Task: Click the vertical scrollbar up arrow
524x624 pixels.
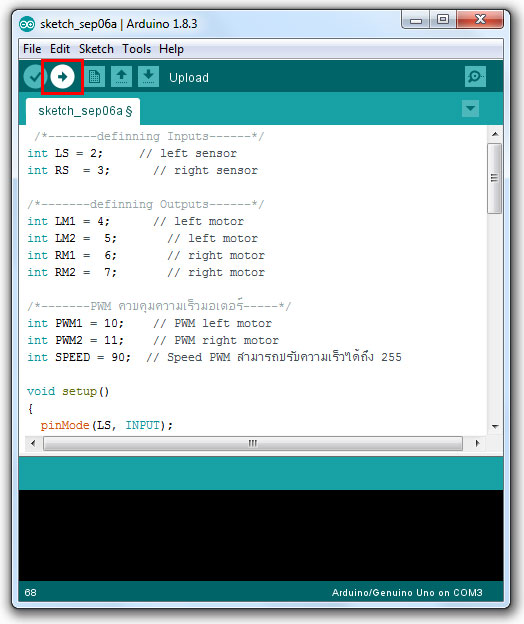Action: [495, 134]
